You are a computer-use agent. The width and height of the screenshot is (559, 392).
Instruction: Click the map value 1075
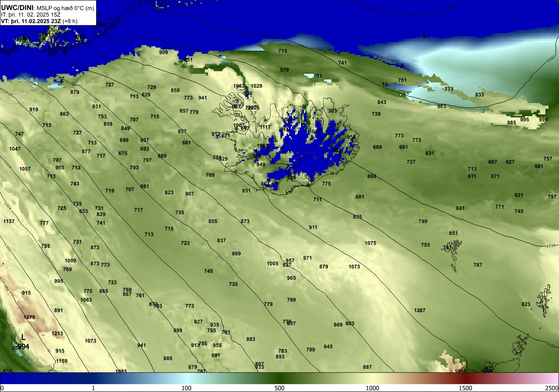click(370, 243)
